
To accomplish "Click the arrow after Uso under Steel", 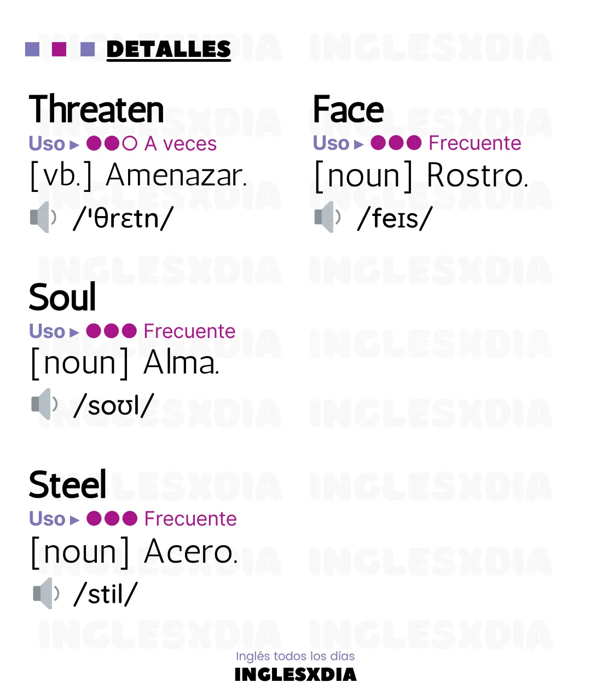I will pos(75,520).
